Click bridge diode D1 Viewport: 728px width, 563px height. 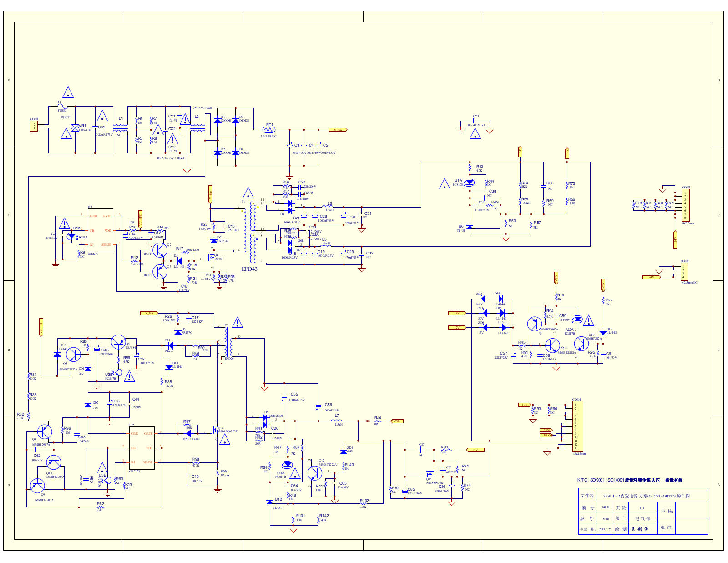coord(217,120)
